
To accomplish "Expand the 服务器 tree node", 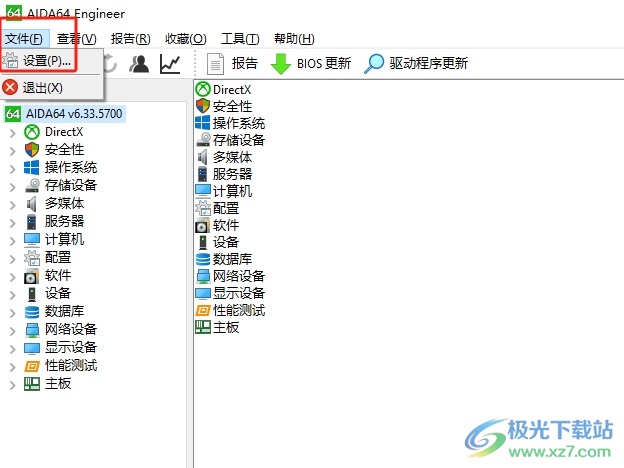I will (13, 222).
